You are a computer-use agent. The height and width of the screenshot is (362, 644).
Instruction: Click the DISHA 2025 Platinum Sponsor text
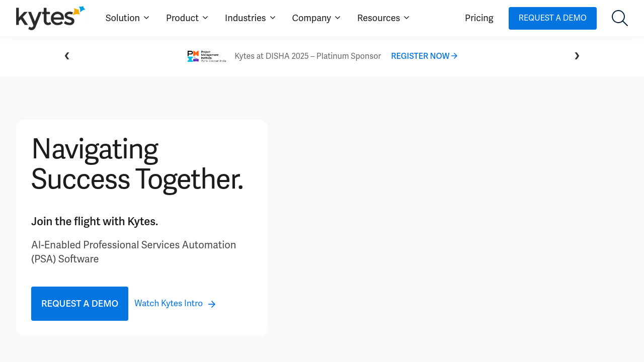pos(307,56)
